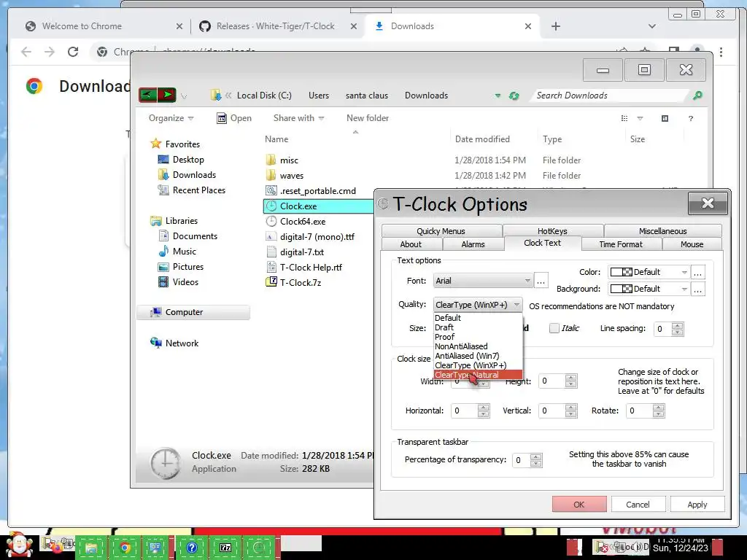This screenshot has width=747, height=560.
Task: Click the Horizontal position input field
Action: click(464, 411)
